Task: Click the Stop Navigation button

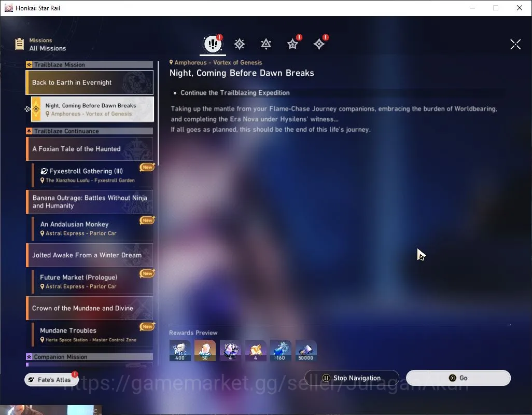Action: [352, 378]
